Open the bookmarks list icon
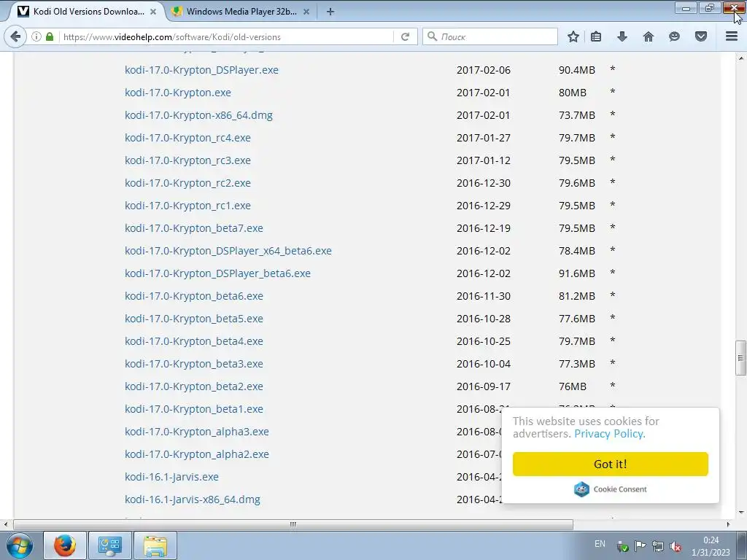 coord(595,36)
